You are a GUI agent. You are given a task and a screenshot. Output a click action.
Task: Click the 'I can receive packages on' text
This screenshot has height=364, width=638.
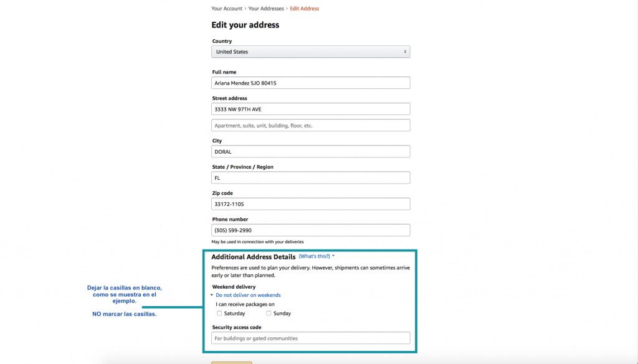coord(245,304)
